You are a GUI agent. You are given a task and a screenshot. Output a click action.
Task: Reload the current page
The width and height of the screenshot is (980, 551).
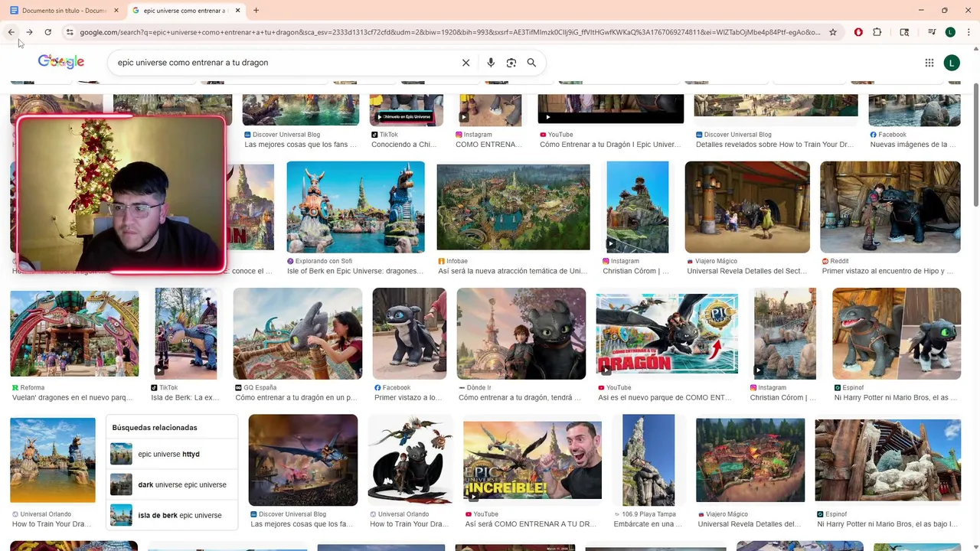(47, 32)
